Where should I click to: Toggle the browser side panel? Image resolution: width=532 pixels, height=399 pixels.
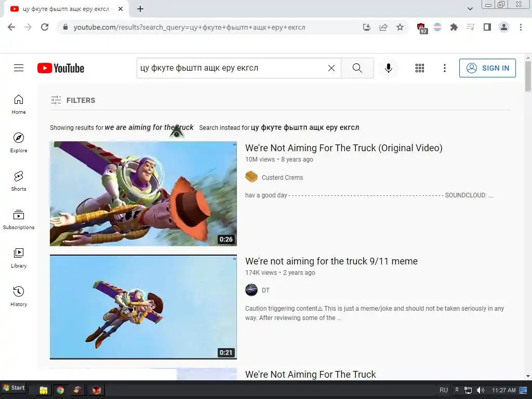pyautogui.click(x=487, y=27)
